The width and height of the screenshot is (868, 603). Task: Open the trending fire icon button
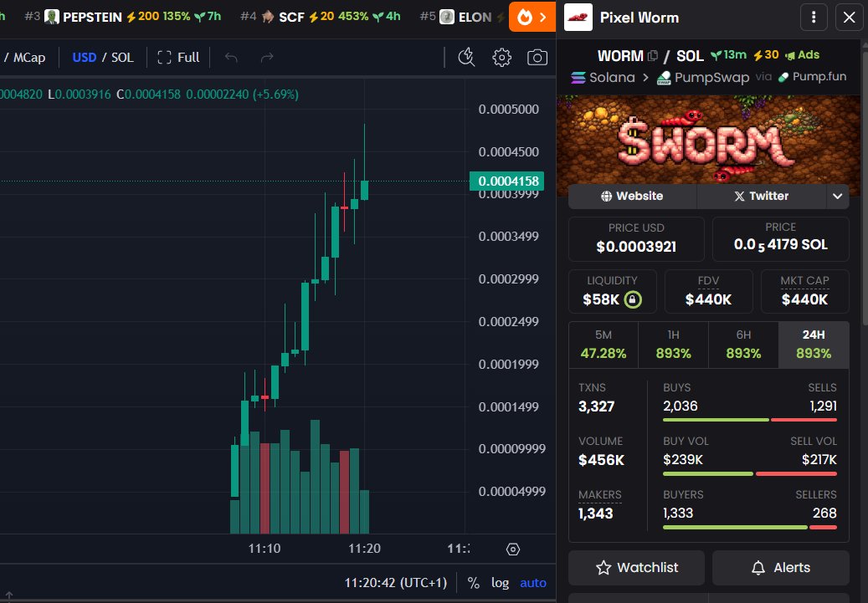point(532,18)
